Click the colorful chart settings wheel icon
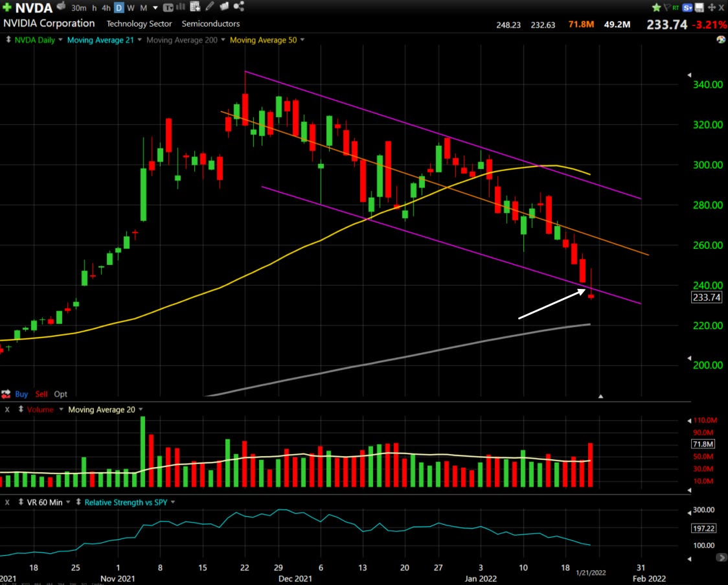728x585 pixels. 721,40
